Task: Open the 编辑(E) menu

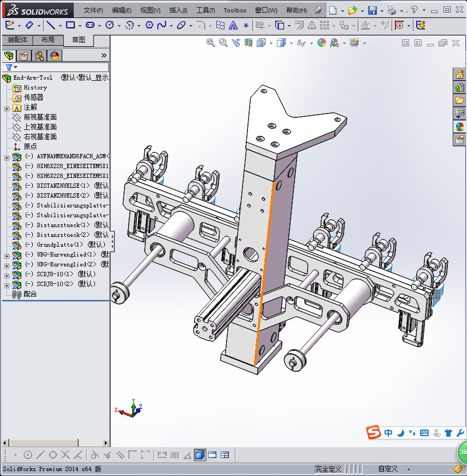Action: click(x=122, y=10)
